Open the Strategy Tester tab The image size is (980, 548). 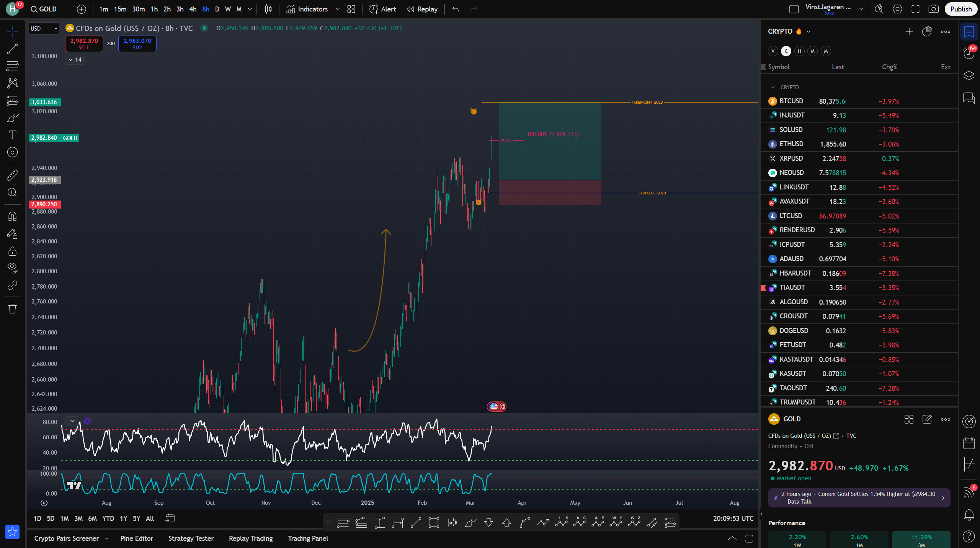coord(191,538)
